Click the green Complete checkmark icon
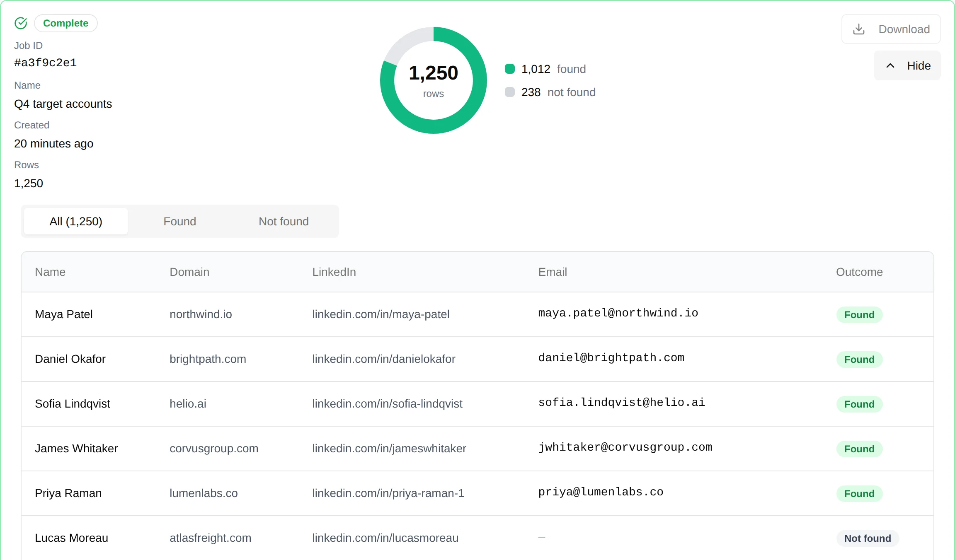955x560 pixels. pyautogui.click(x=21, y=23)
